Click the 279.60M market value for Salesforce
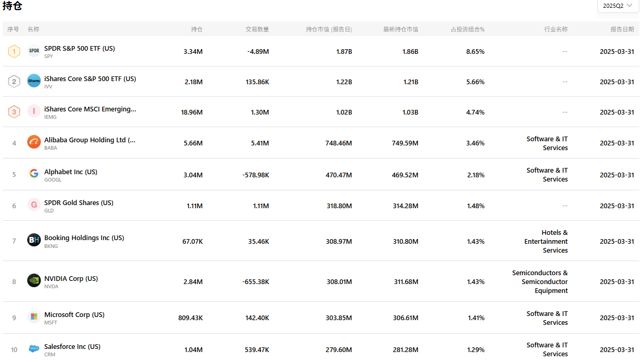Screen dimensions: 644x362 (339, 350)
